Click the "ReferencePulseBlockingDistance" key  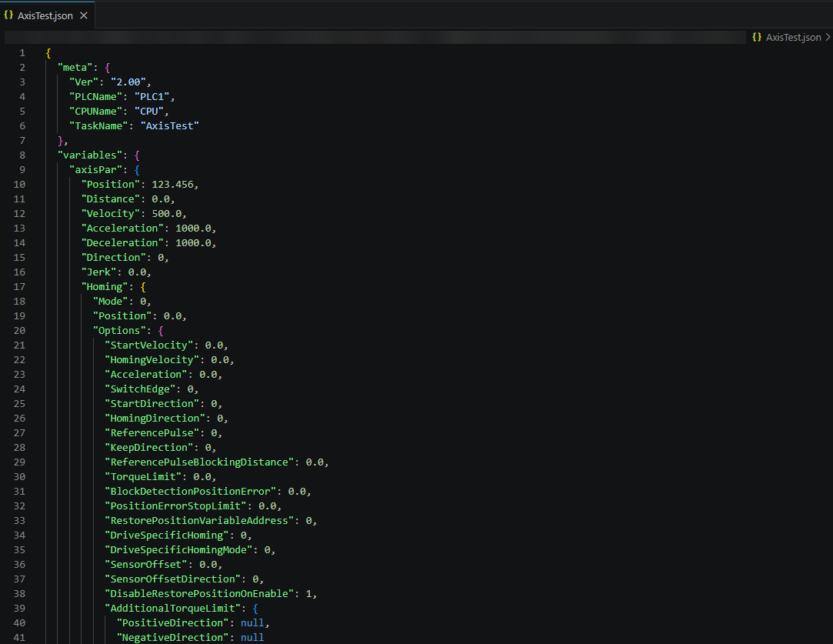tap(199, 462)
